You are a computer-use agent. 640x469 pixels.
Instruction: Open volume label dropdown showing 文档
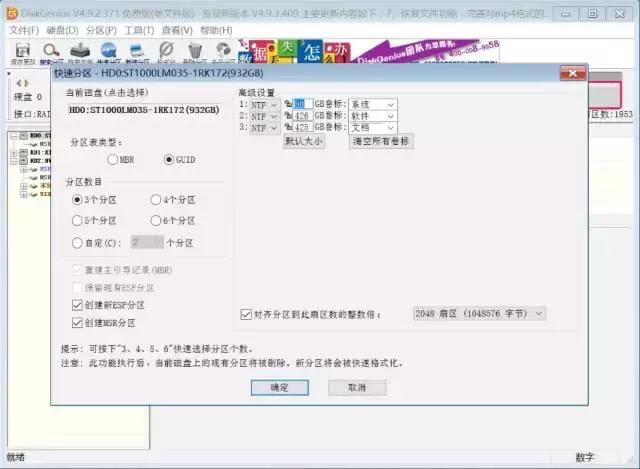(373, 128)
